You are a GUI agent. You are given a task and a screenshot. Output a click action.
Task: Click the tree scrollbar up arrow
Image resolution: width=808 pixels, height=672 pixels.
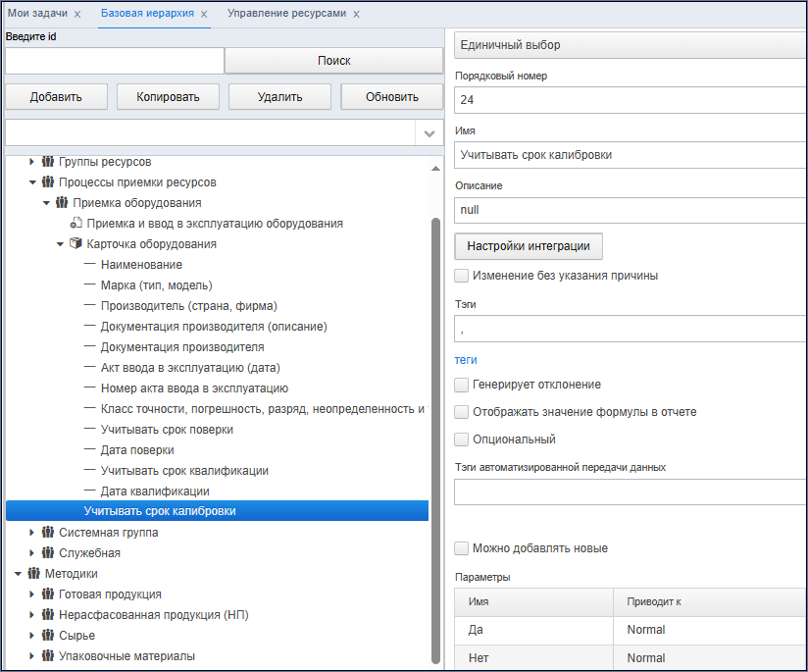click(435, 168)
